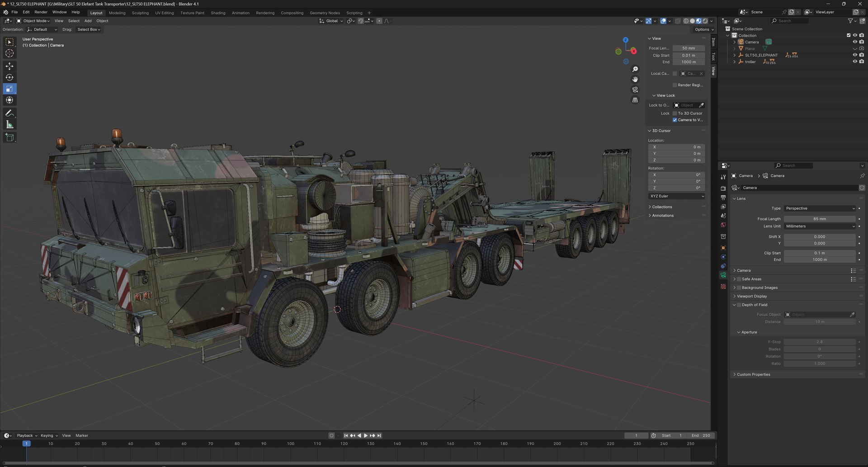Open the Texture properties tab
Viewport: 868px width, 467px height.
click(x=723, y=287)
